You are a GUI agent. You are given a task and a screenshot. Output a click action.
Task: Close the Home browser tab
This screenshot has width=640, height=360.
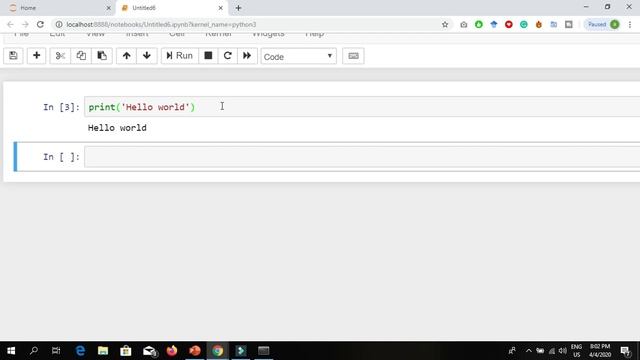tap(109, 8)
